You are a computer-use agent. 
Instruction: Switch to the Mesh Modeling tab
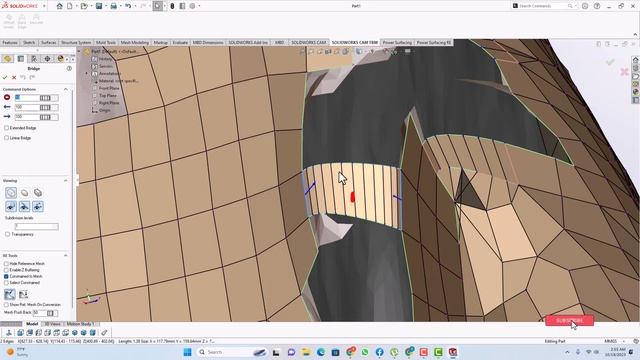135,42
